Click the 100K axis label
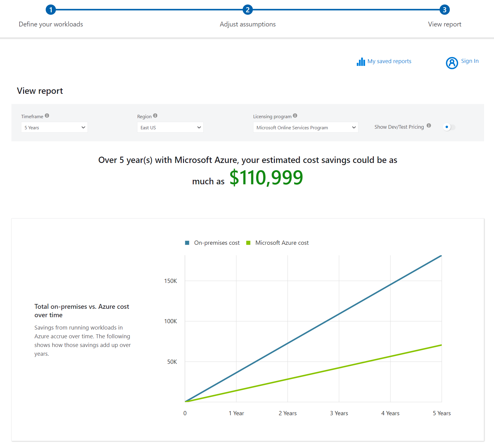Image resolution: width=494 pixels, height=448 pixels. 170,321
